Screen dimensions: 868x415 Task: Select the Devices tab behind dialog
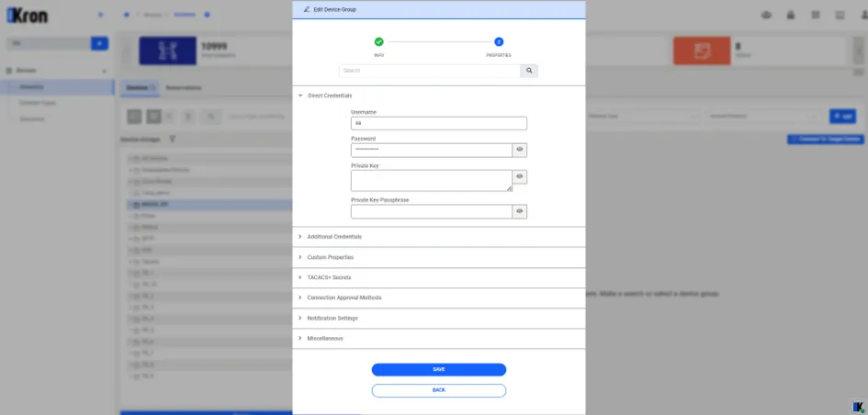pyautogui.click(x=140, y=88)
